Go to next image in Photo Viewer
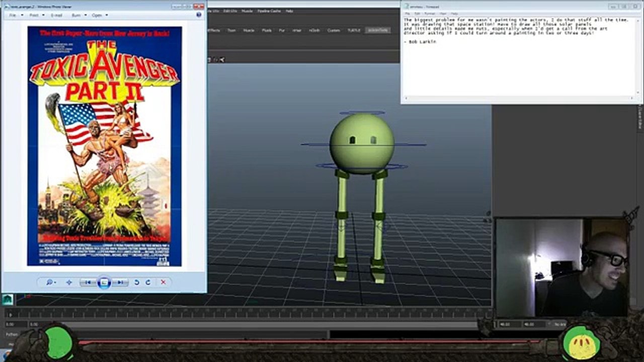The height and width of the screenshot is (362, 644). point(120,283)
